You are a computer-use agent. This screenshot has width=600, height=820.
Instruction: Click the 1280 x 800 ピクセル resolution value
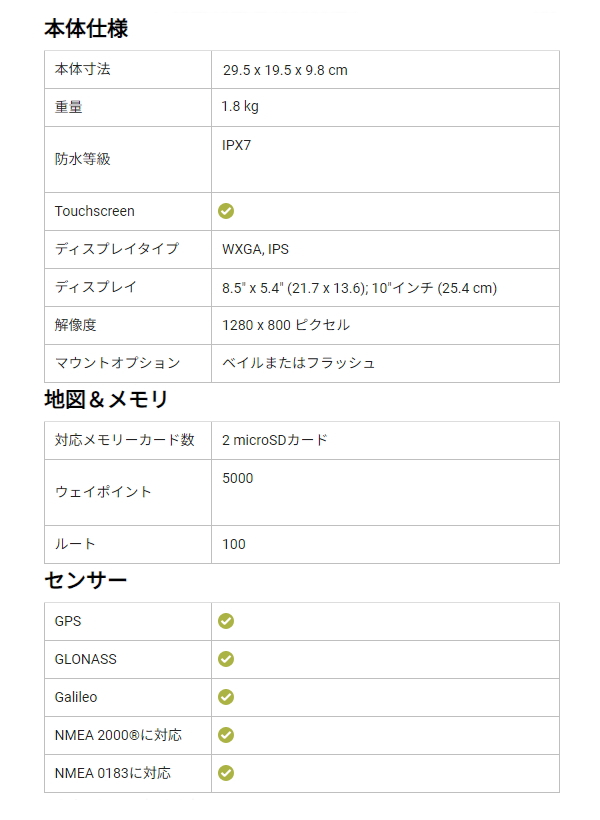[x=286, y=325]
